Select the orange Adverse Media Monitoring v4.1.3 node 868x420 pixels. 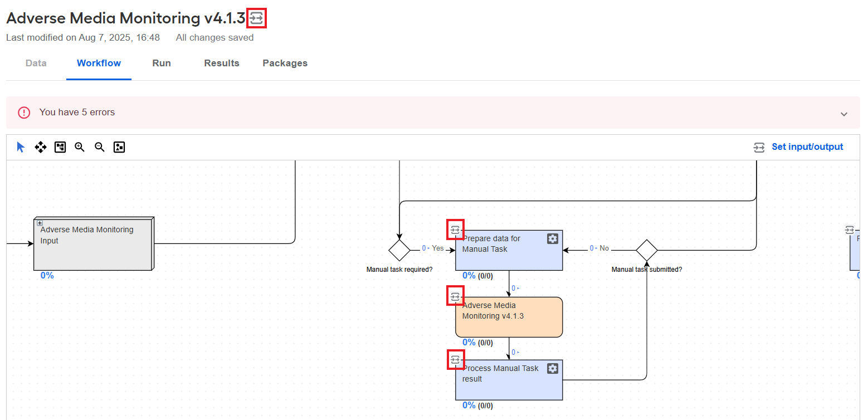coord(509,317)
